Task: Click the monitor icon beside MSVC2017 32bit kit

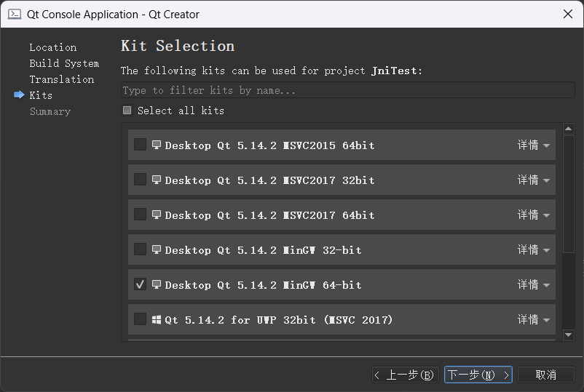Action: pos(157,180)
